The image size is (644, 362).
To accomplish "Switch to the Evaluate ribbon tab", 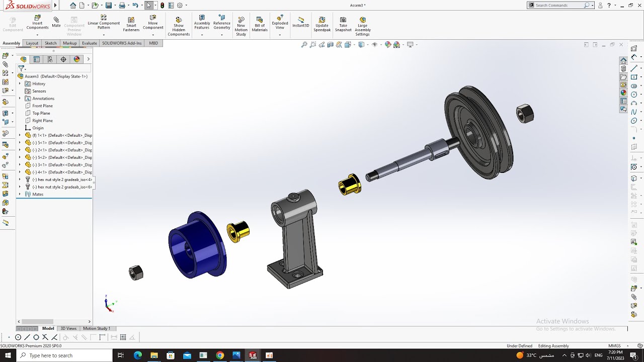I will (90, 43).
